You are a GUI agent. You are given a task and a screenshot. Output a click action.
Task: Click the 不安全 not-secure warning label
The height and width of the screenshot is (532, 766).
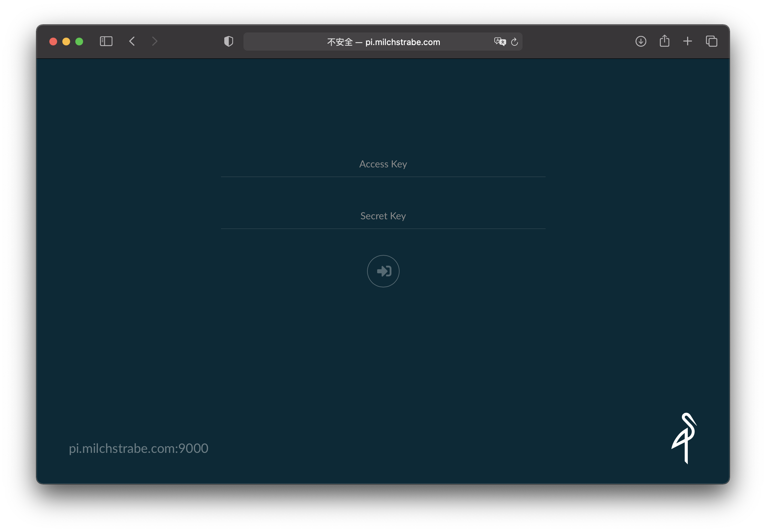tap(340, 42)
